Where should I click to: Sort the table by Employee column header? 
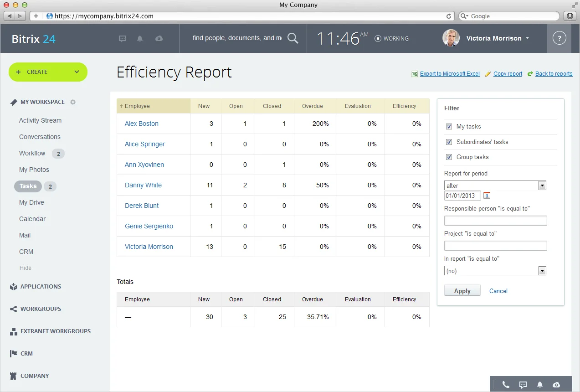137,106
